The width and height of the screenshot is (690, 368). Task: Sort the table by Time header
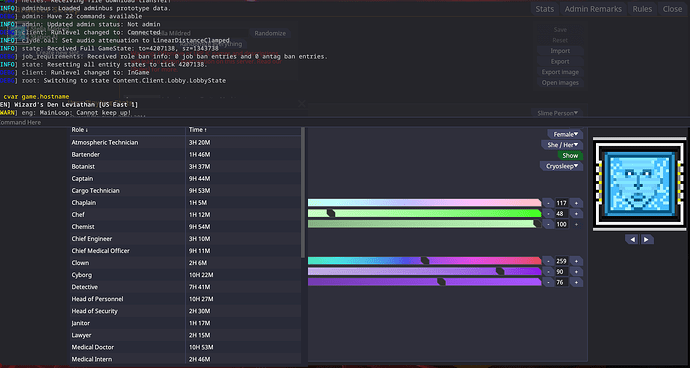243,130
